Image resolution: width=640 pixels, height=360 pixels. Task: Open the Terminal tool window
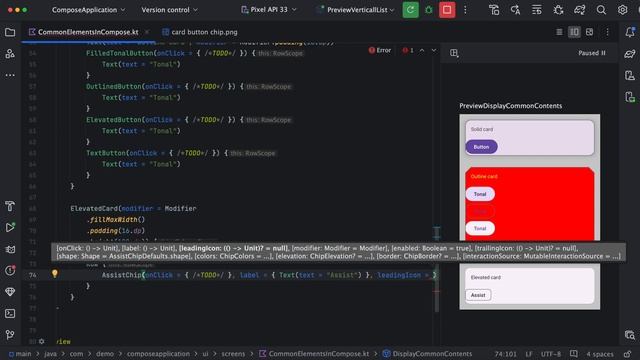coord(10,313)
